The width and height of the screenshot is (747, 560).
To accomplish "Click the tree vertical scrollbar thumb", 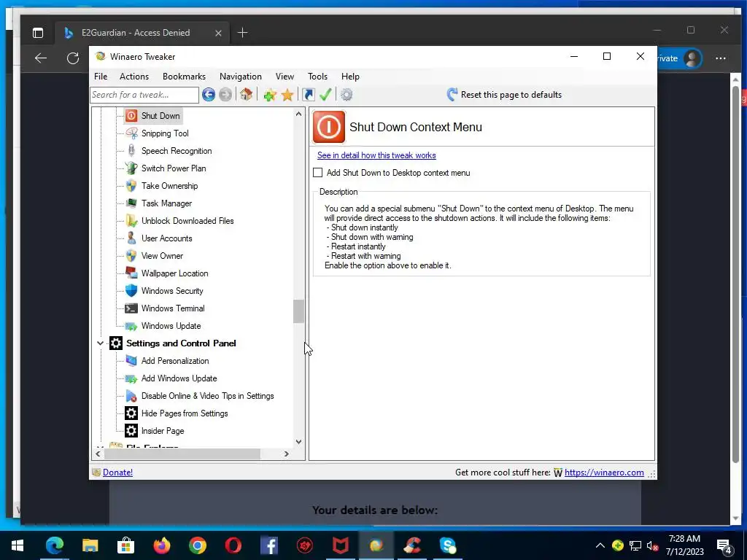I will pyautogui.click(x=298, y=311).
